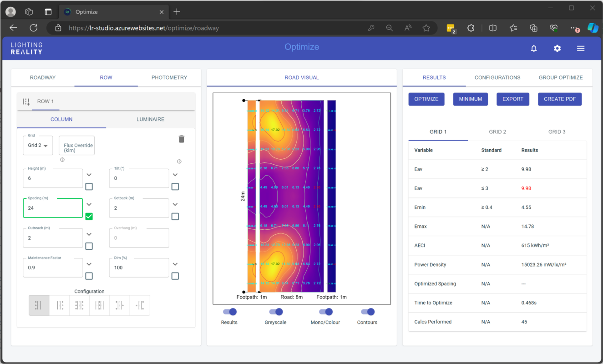Click the add row icon beside ROW 1

click(x=26, y=102)
